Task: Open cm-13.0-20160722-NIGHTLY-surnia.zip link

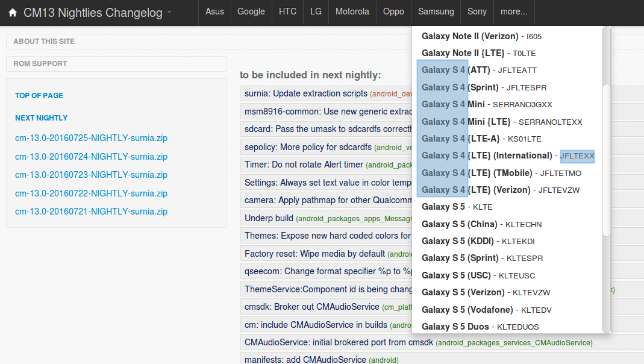Action: coord(91,193)
